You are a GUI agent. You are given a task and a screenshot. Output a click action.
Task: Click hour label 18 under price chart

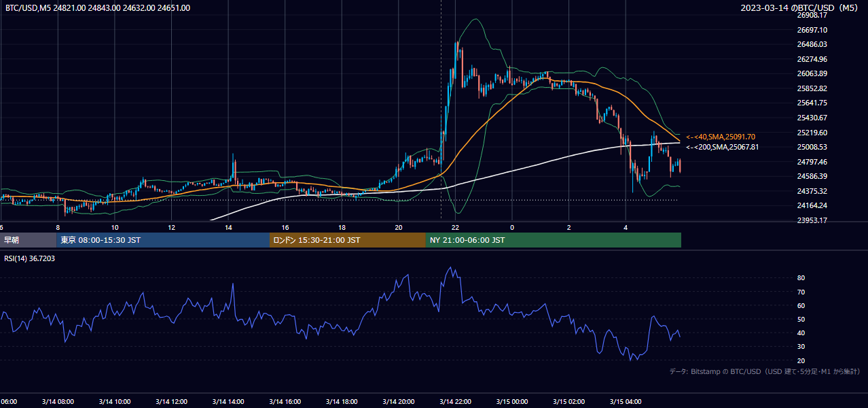342,227
